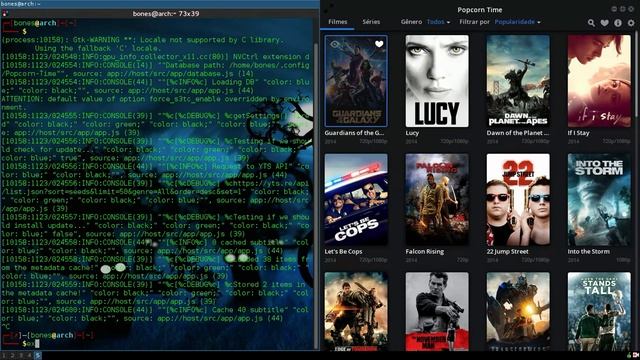Click the 'Into the Storm' title text
The width and height of the screenshot is (640, 360).
[589, 252]
